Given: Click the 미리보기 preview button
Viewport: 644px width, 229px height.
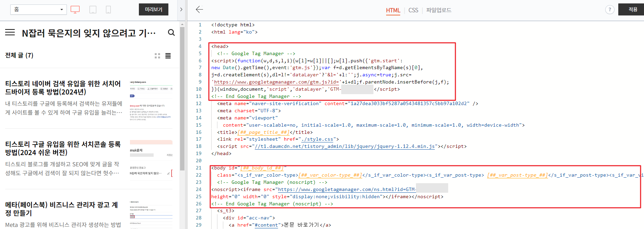Looking at the screenshot, I should [154, 10].
